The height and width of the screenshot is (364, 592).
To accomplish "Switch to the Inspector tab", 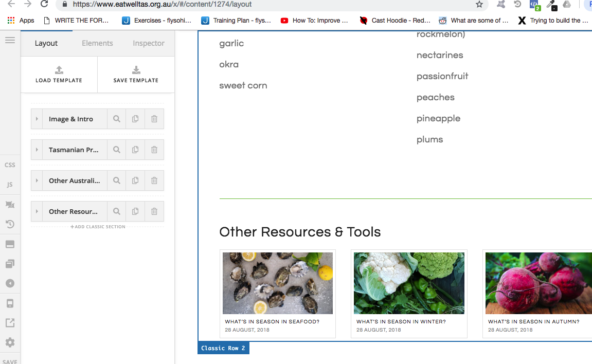I will coord(148,43).
